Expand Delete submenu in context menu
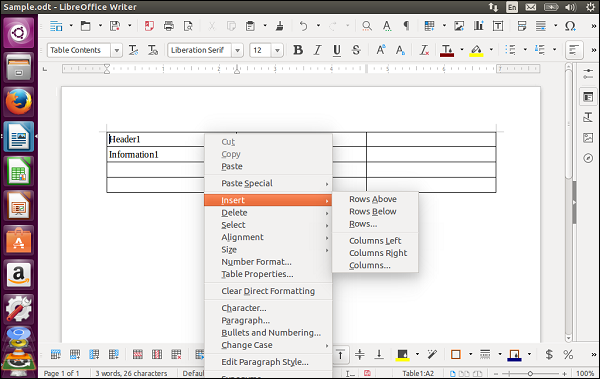The image size is (600, 379). (x=268, y=212)
